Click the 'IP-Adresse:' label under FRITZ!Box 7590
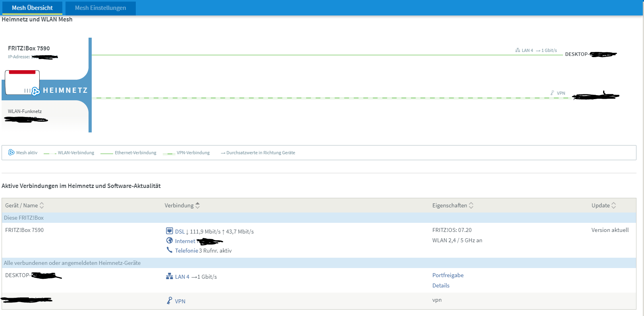The image size is (644, 316). 19,57
